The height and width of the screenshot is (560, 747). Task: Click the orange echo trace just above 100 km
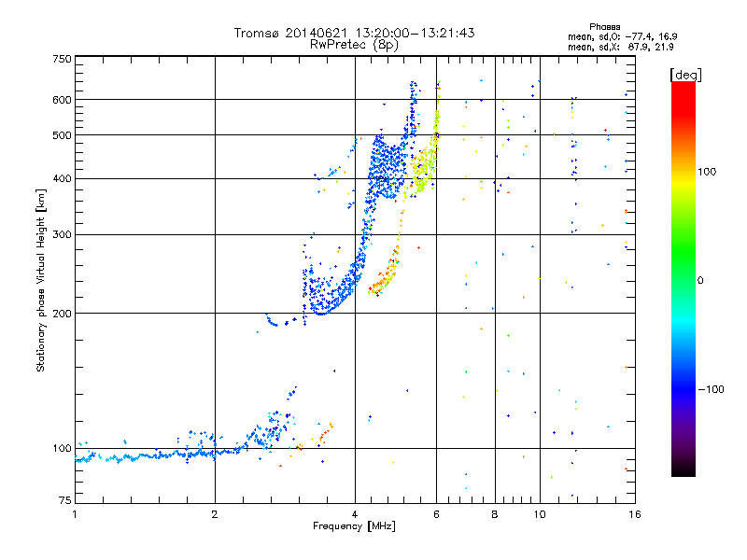pyautogui.click(x=325, y=433)
